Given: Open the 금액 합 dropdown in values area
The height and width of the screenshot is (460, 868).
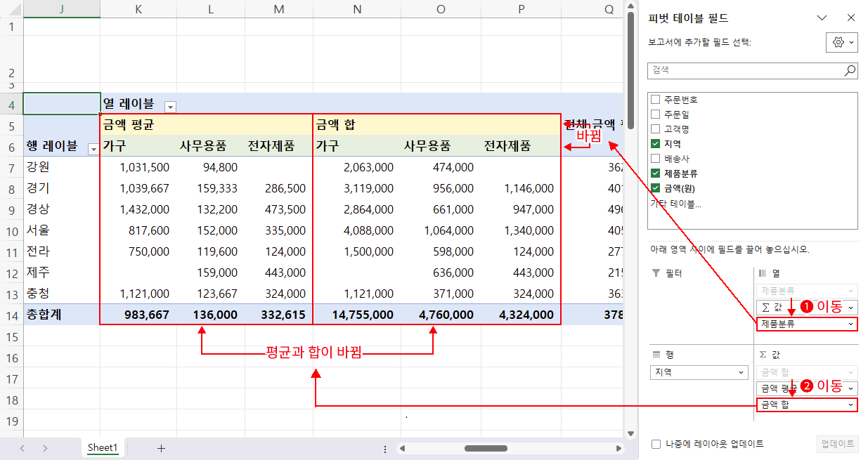Looking at the screenshot, I should tap(851, 405).
